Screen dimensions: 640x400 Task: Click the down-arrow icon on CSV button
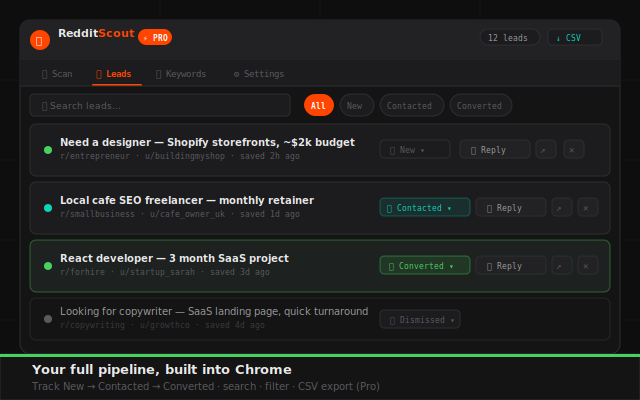click(x=558, y=38)
